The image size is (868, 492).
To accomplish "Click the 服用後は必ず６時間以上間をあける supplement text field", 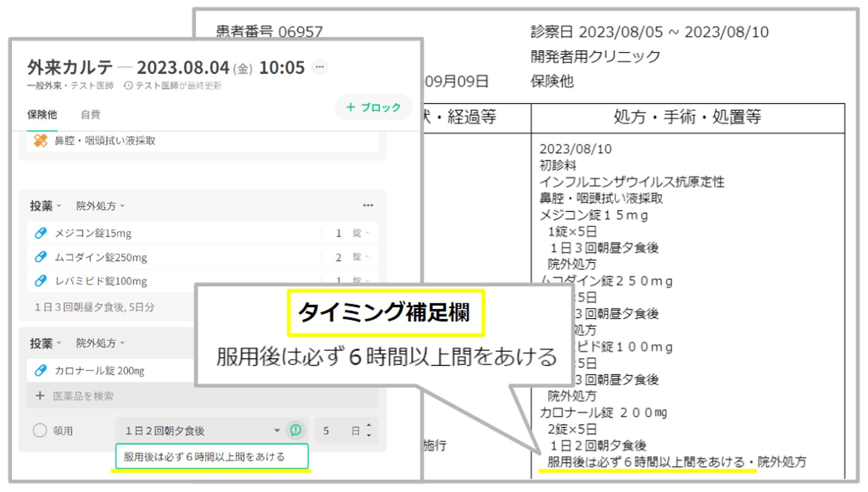I will (212, 457).
